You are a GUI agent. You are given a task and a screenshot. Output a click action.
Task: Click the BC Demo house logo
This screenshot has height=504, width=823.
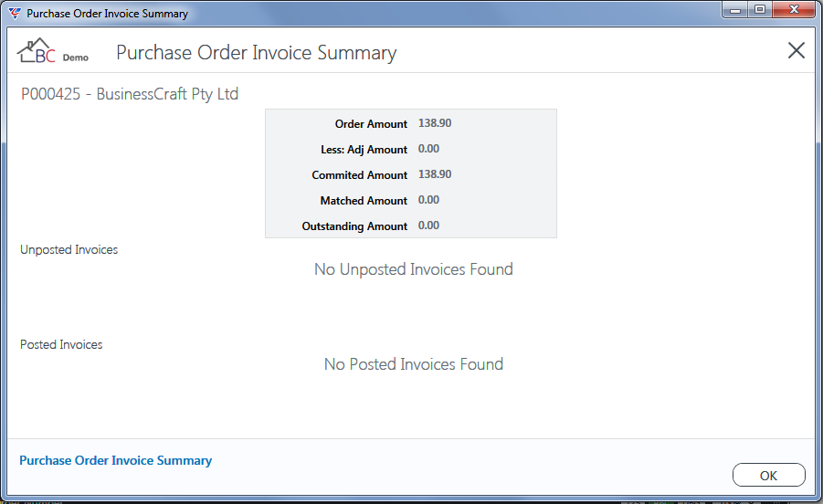pos(52,51)
